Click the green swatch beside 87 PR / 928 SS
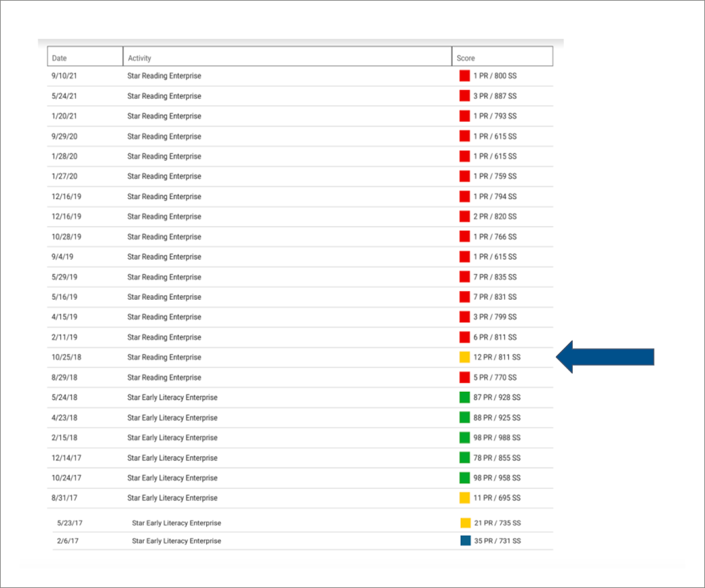This screenshot has width=705, height=588. pyautogui.click(x=464, y=397)
